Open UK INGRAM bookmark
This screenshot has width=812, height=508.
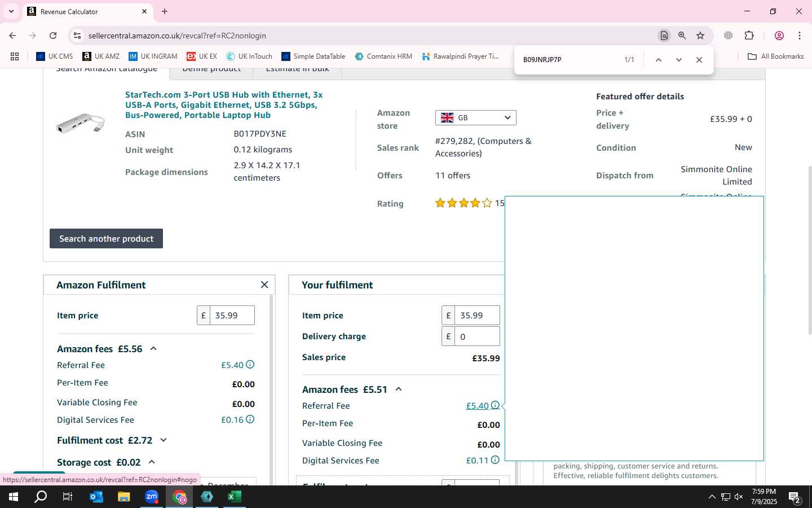click(153, 56)
